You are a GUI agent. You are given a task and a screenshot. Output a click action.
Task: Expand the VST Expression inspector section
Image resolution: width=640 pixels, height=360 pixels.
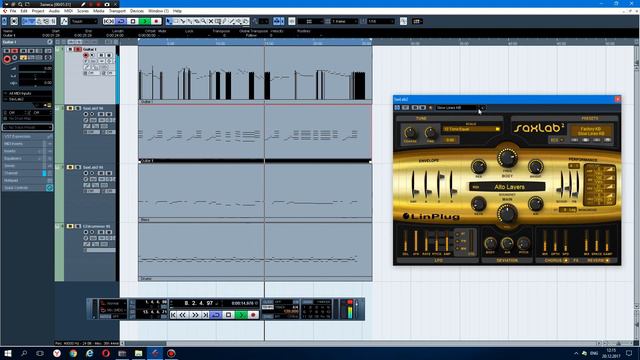pos(27,136)
